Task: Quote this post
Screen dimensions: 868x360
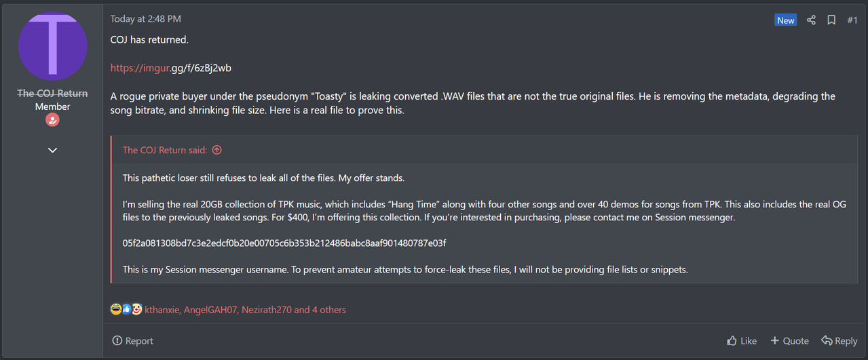Action: [x=789, y=341]
